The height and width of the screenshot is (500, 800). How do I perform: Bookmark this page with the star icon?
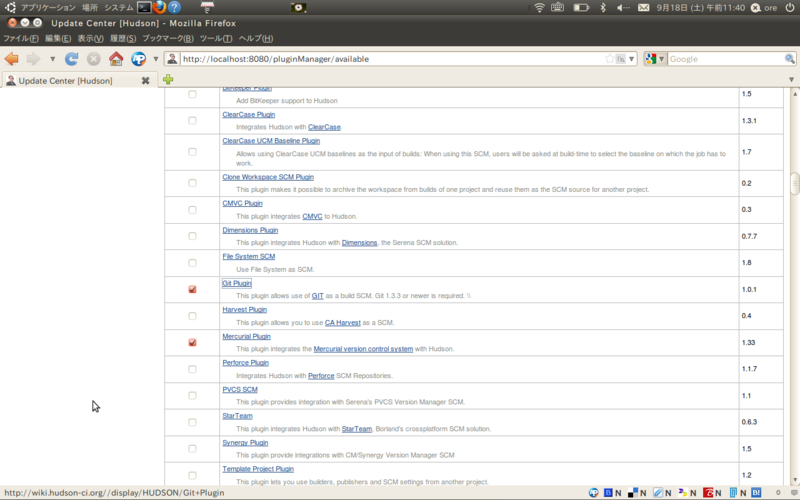pos(609,59)
